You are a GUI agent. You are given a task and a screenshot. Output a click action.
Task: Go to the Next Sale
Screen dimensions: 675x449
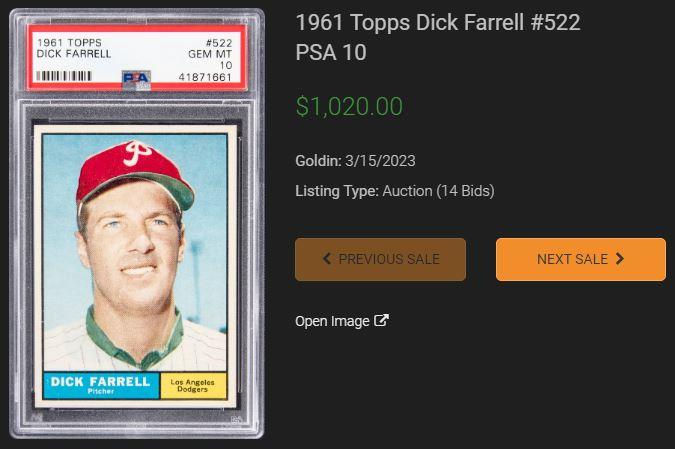pyautogui.click(x=581, y=260)
